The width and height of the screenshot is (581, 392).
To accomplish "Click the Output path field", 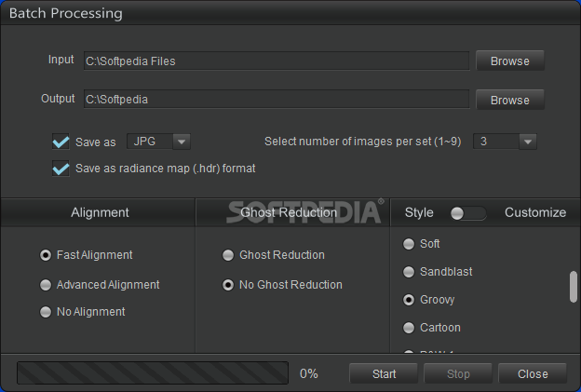I will (277, 100).
